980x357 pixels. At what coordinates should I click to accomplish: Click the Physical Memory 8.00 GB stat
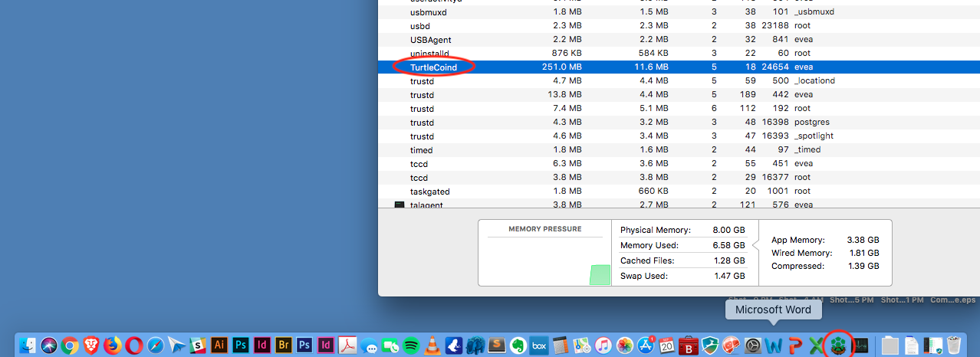[682, 230]
